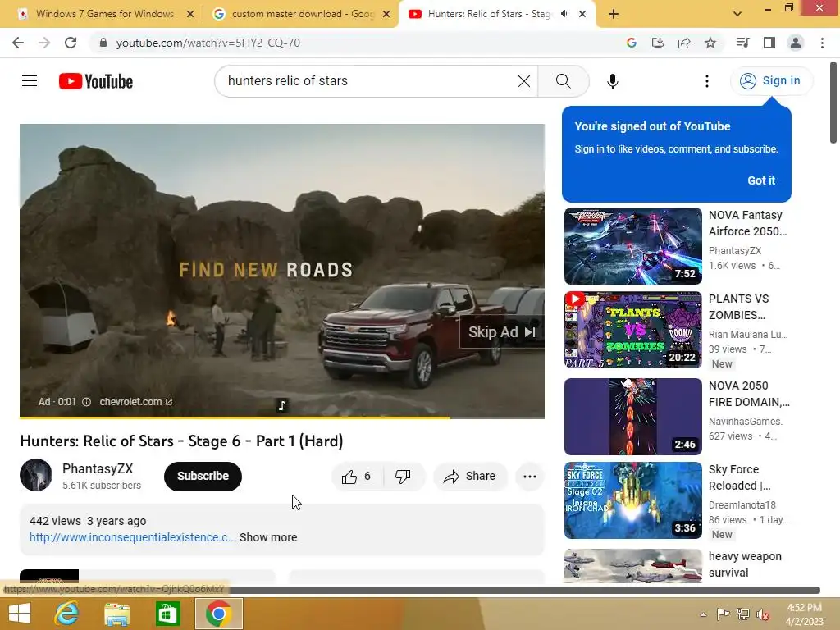Subscribe to PhantasyZX
840x630 pixels.
pyautogui.click(x=203, y=477)
